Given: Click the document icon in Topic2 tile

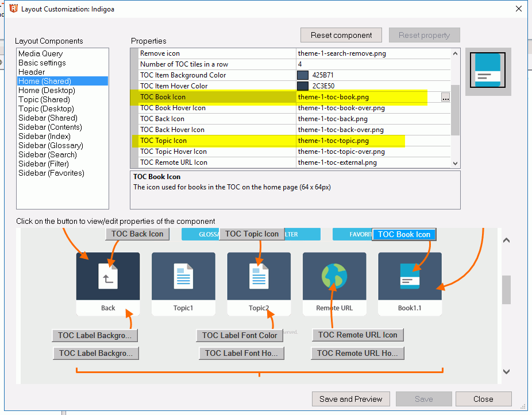Looking at the screenshot, I should (259, 276).
